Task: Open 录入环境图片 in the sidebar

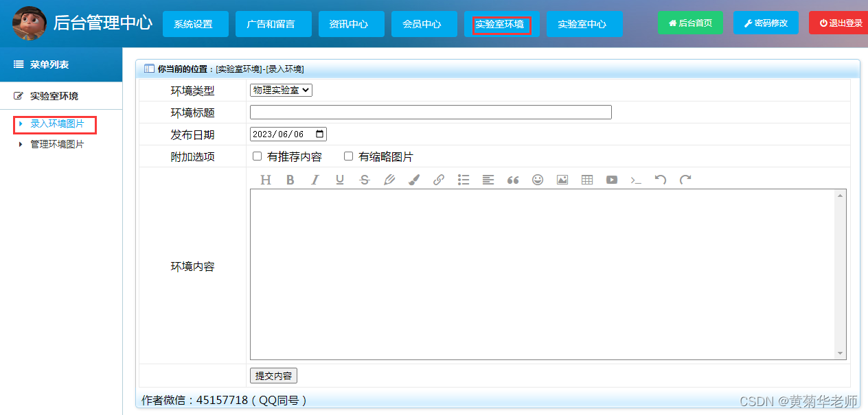Action: pos(57,124)
